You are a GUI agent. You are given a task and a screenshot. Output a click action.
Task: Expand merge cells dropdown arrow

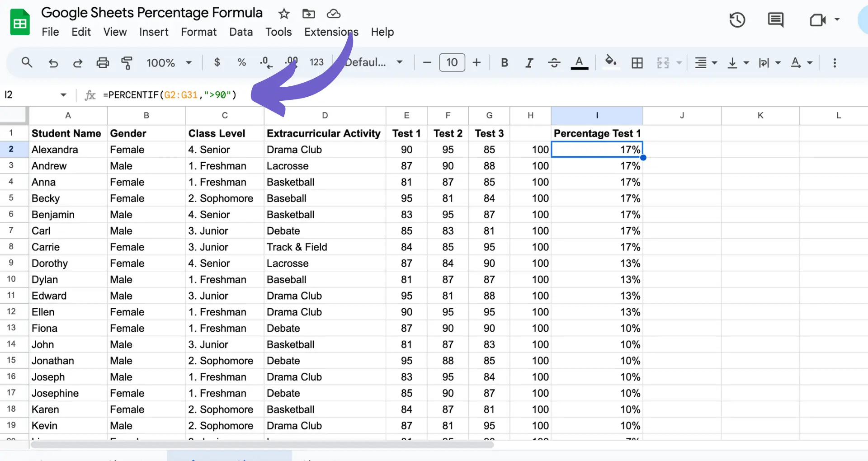[x=679, y=63]
